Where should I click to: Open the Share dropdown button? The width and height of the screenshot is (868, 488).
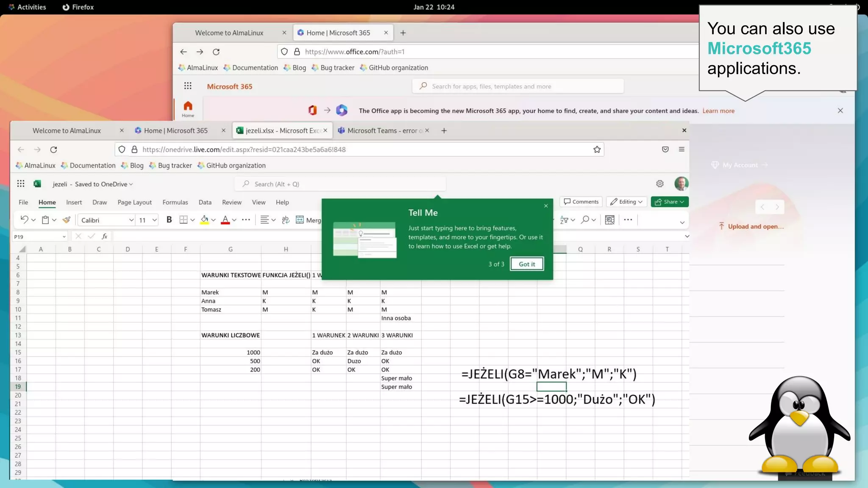pos(670,202)
